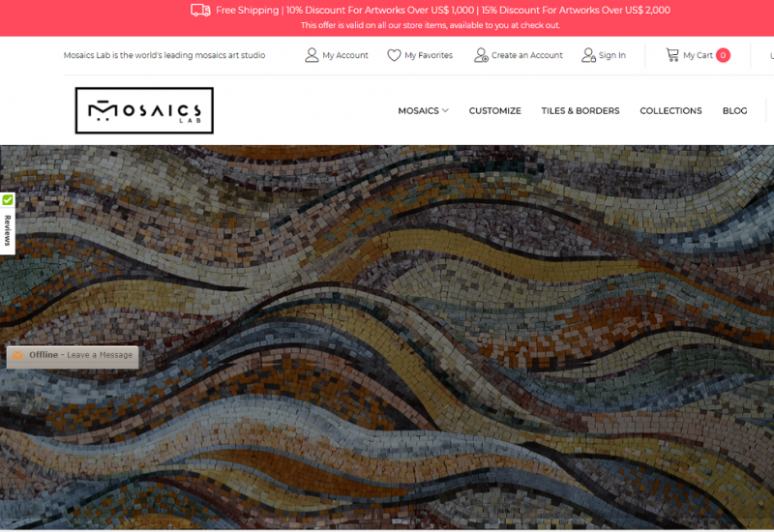Screen dimensions: 774x532
Task: Expand the MOSAICS dropdown menu
Action: pos(423,111)
